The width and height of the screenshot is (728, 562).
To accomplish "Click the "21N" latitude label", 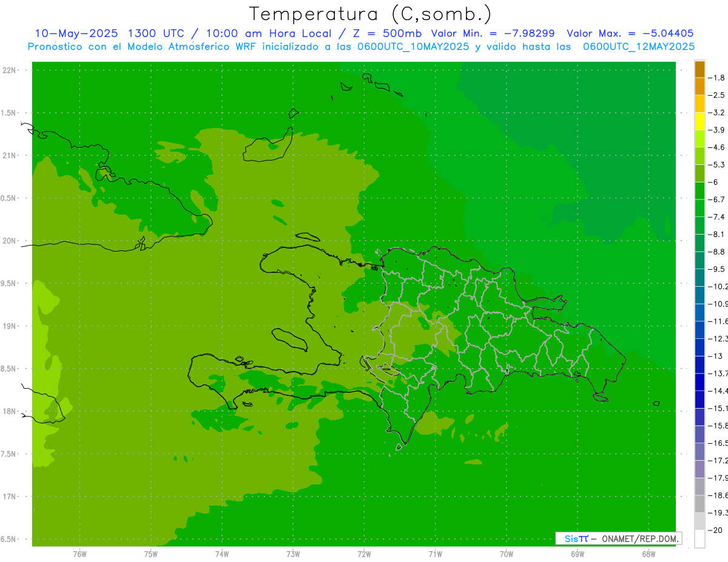I will [x=10, y=155].
